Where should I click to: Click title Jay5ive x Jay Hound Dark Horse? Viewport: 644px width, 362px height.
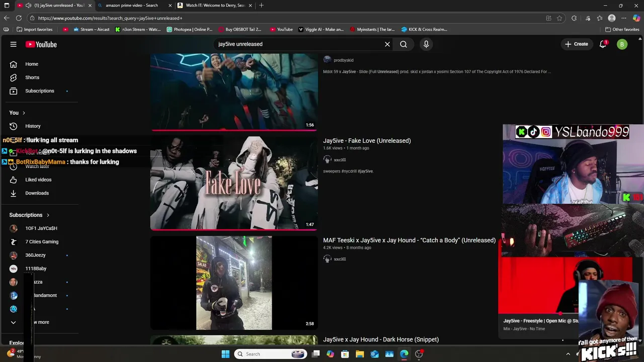tap(381, 340)
